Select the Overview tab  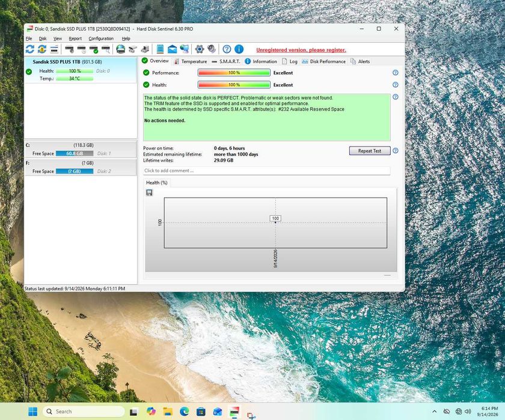coord(155,61)
